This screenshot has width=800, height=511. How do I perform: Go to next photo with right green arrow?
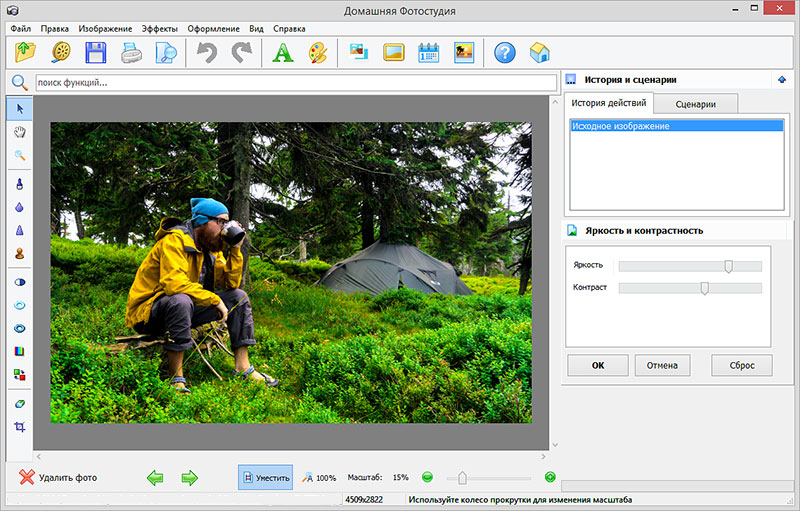(189, 478)
